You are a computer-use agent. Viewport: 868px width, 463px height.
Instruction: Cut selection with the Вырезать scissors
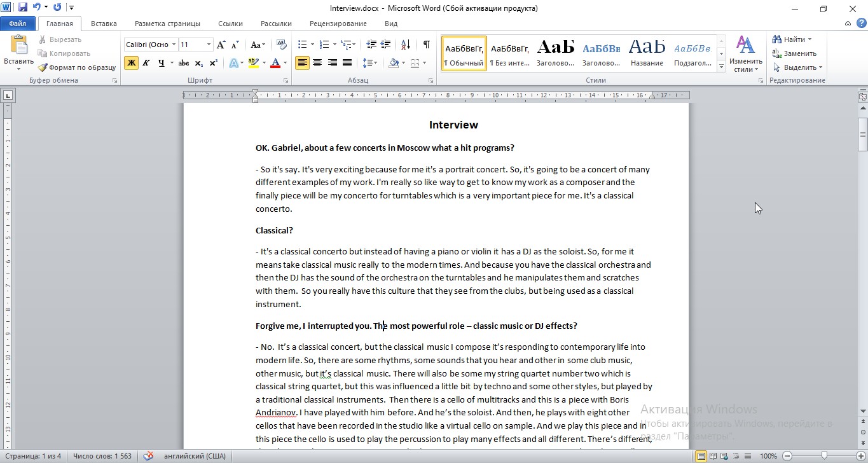pyautogui.click(x=60, y=39)
